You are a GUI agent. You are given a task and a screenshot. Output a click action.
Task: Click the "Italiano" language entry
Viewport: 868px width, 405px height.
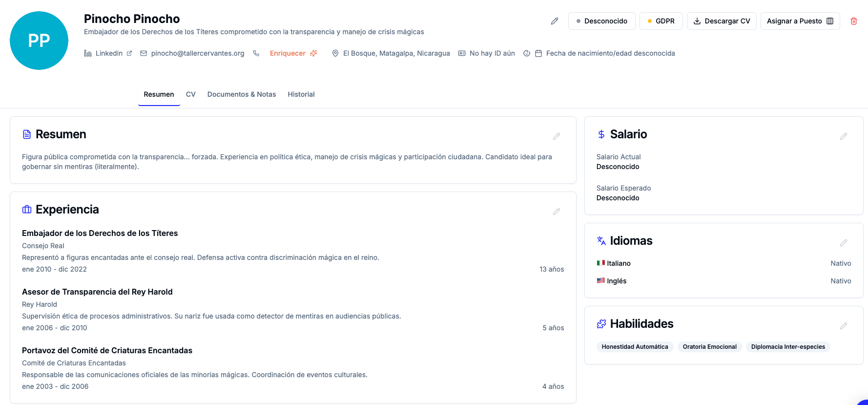tap(619, 263)
